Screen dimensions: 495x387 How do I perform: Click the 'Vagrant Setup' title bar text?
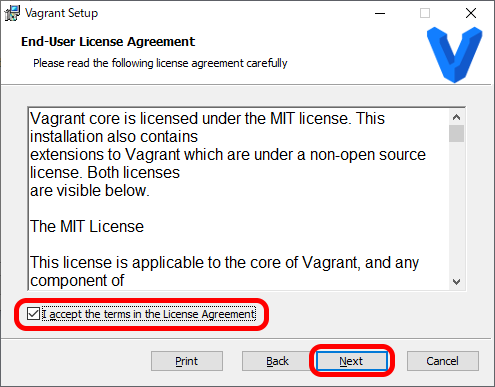(x=61, y=13)
